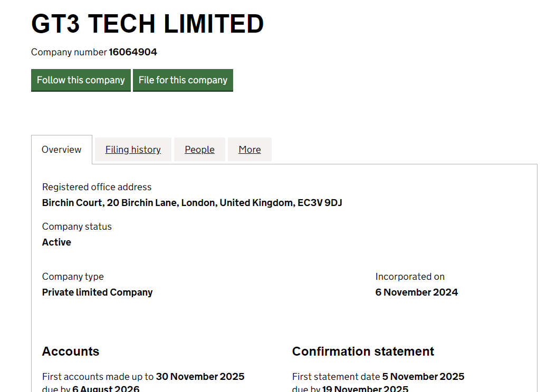
Task: Click the Accounts section heading
Action: (71, 351)
